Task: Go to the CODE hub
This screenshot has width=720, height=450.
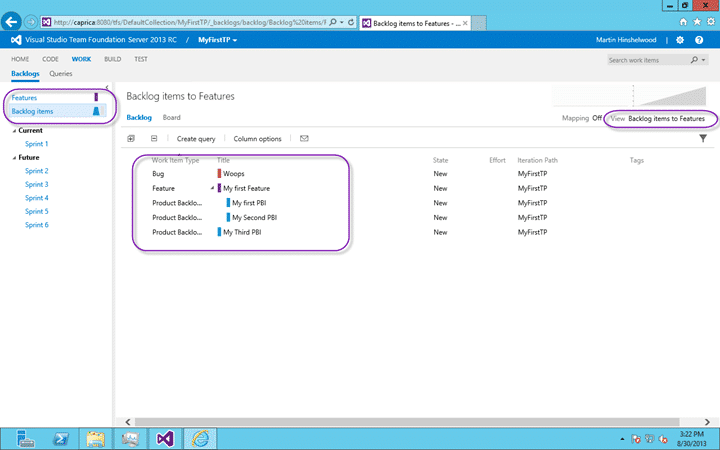Action: (x=50, y=59)
